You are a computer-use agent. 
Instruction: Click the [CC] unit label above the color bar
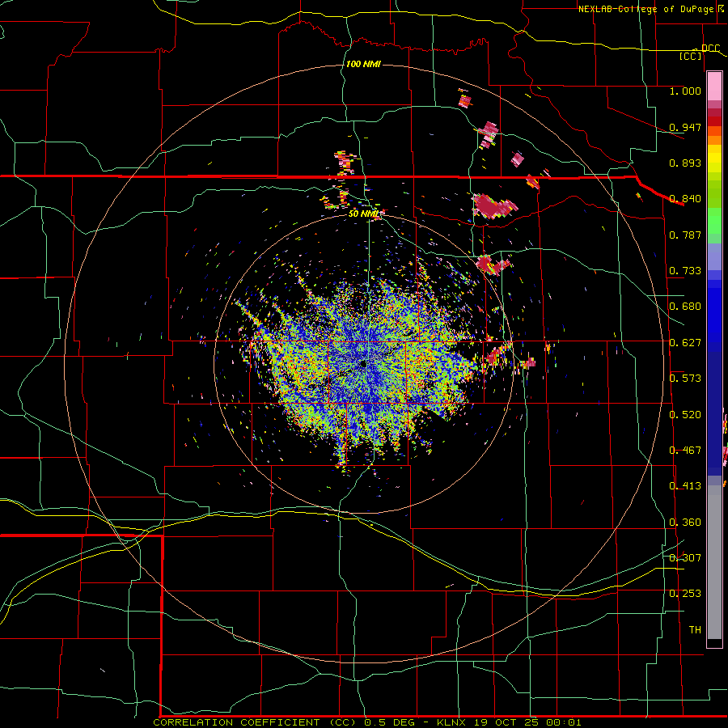(x=690, y=56)
